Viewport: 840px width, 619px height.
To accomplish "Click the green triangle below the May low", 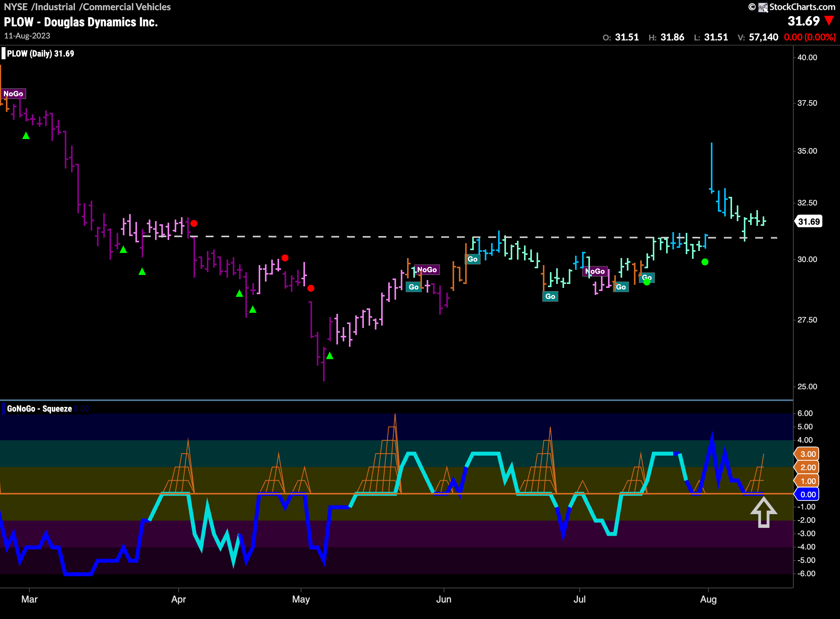I will tap(330, 355).
